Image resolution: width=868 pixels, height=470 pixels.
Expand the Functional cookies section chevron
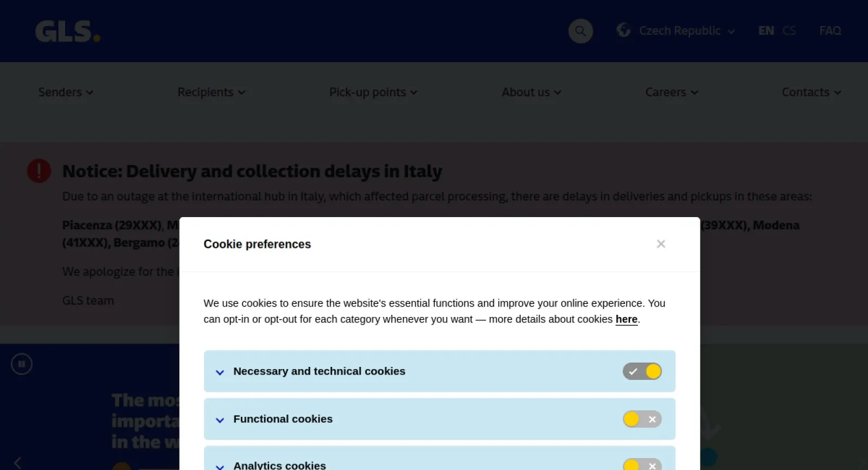click(220, 420)
